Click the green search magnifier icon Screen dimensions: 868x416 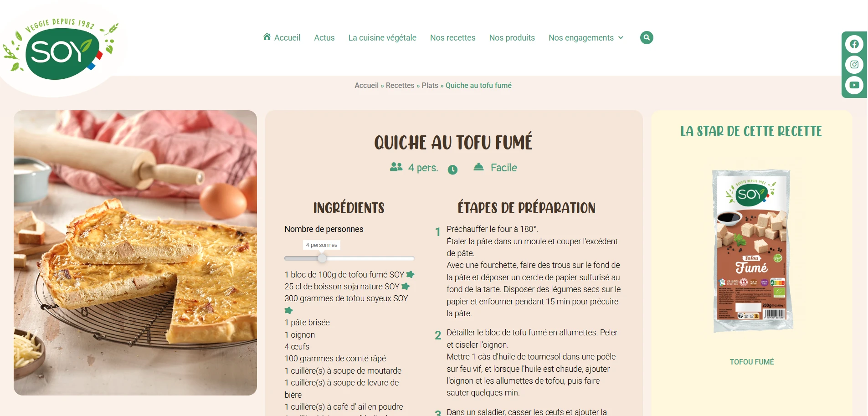(647, 37)
